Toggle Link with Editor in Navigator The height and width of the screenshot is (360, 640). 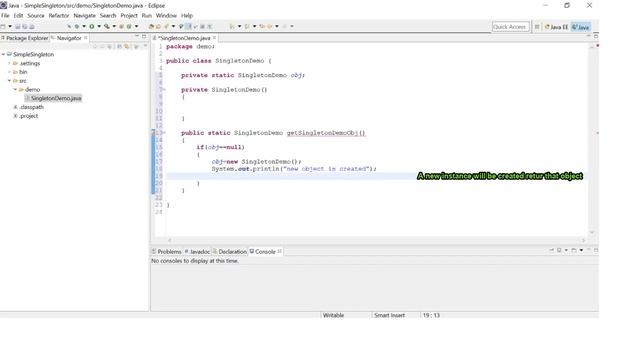127,47
